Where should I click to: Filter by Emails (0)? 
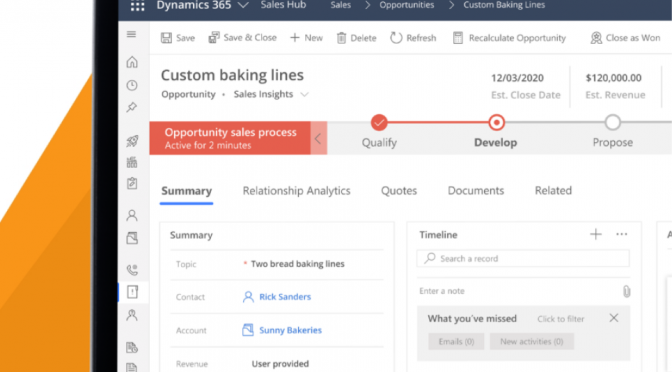(456, 342)
